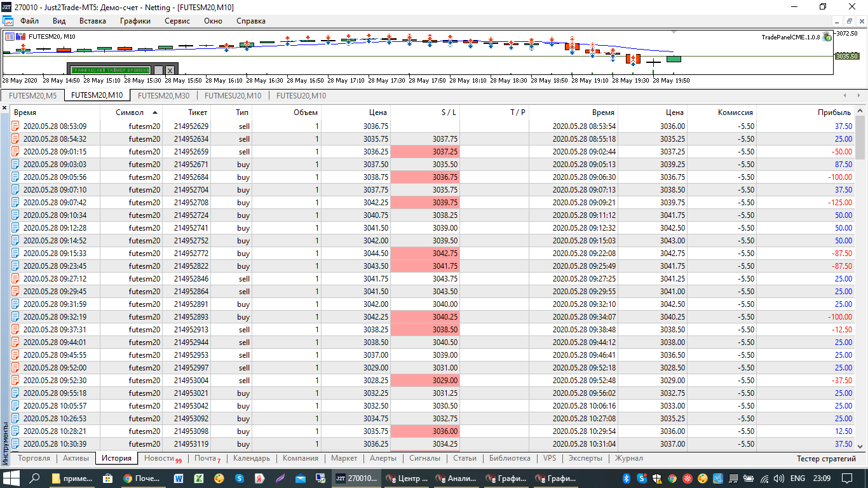Open the Календарь tab in the Toolbox
The height and width of the screenshot is (488, 868).
click(x=252, y=458)
